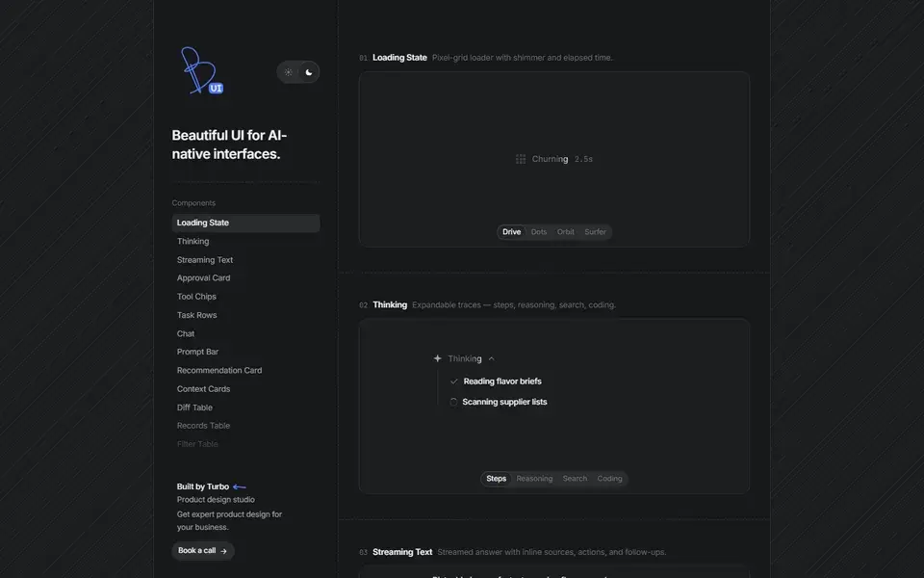Image resolution: width=924 pixels, height=578 pixels.
Task: Select the Drive loader variant
Action: tap(511, 232)
